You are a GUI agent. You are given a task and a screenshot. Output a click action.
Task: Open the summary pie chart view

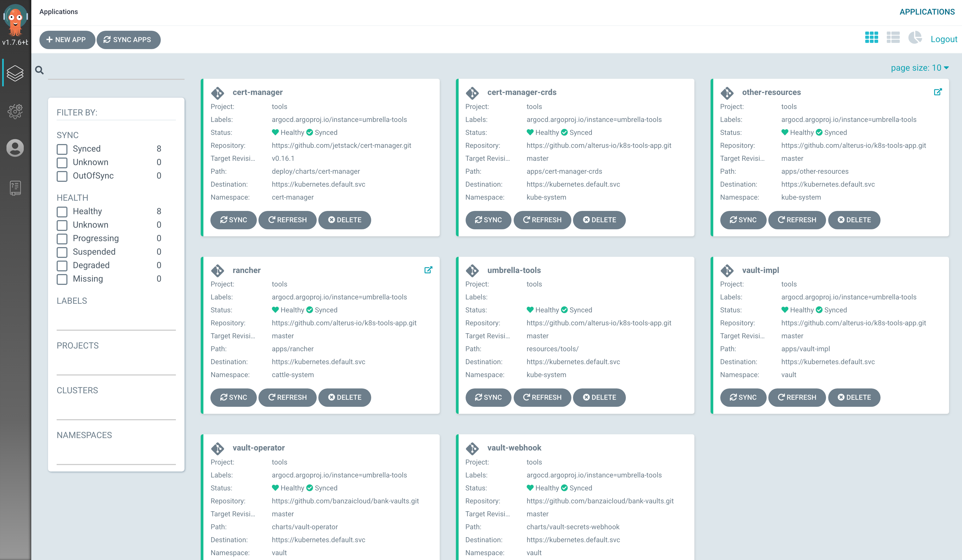[915, 38]
